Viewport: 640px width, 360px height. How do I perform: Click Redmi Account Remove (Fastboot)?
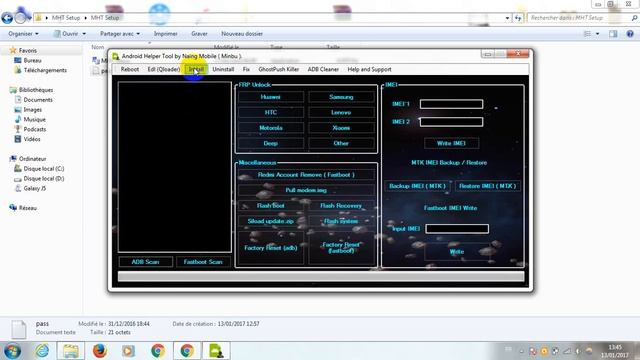tap(306, 175)
